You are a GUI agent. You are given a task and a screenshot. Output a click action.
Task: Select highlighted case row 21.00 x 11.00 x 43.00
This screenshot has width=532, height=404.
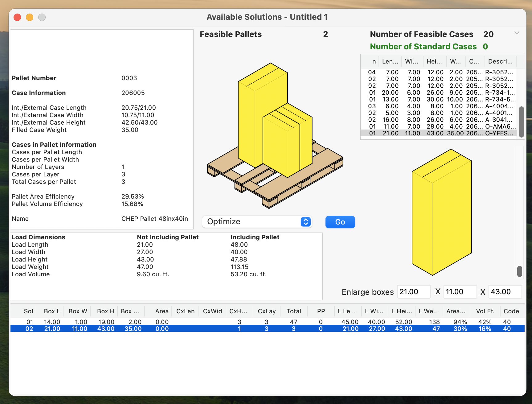tap(439, 133)
